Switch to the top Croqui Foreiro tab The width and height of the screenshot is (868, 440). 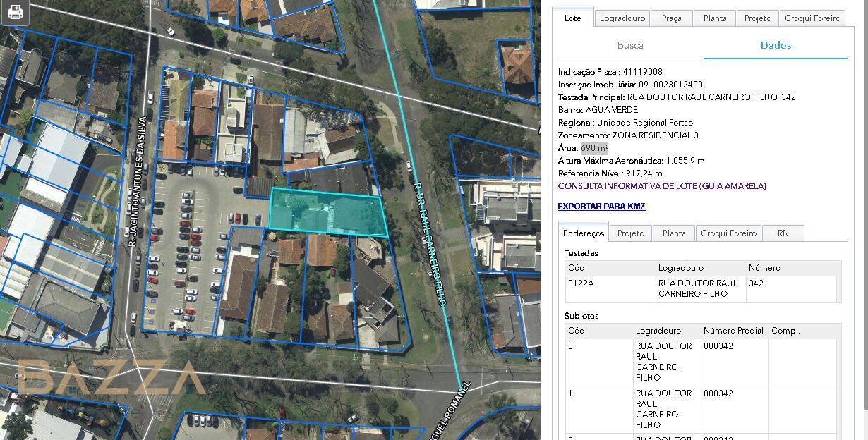[x=813, y=18]
